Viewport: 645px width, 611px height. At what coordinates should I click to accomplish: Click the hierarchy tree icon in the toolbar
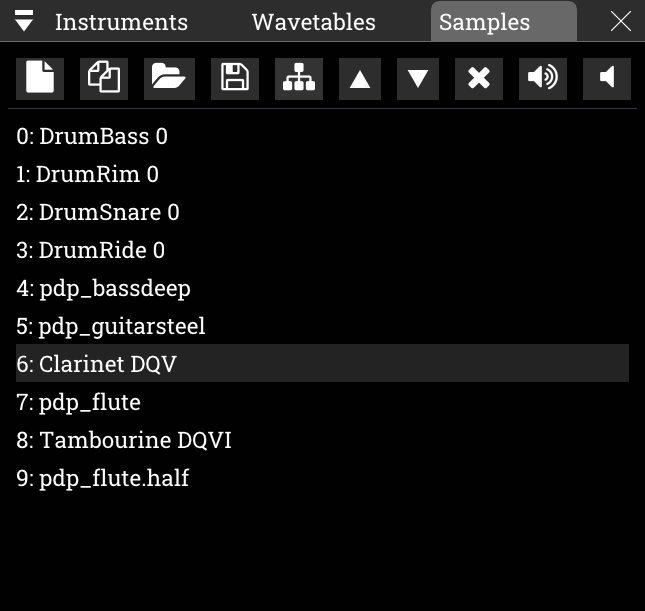click(299, 78)
